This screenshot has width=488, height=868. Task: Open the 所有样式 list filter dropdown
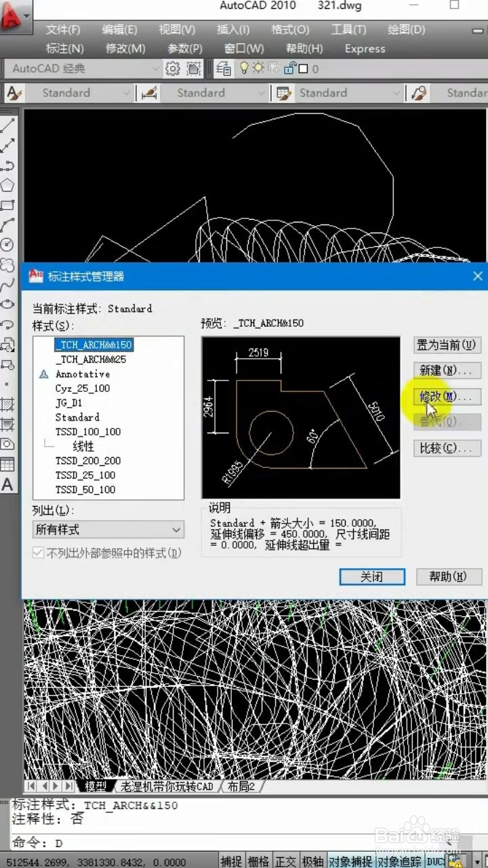point(108,530)
